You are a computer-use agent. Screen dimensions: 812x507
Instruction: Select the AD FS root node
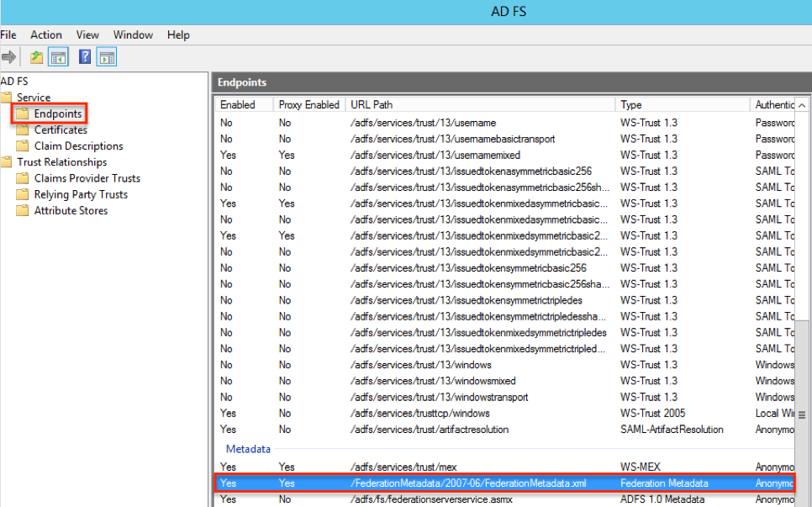click(14, 82)
